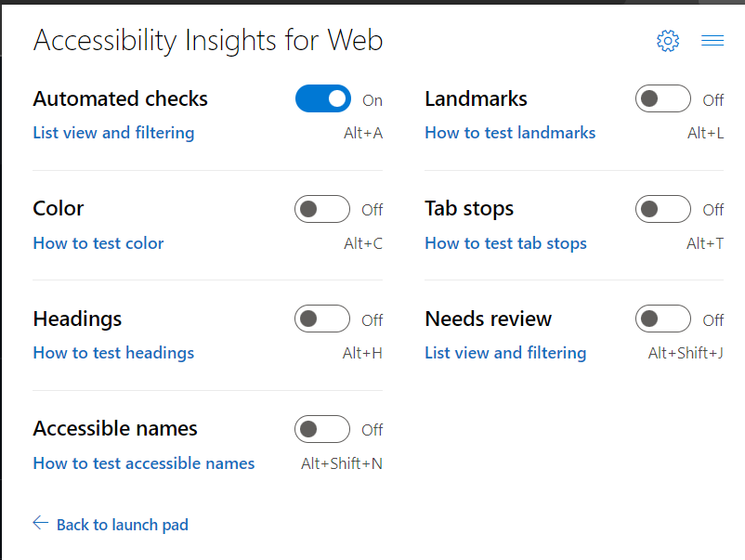Viewport: 745px width, 560px height.
Task: Click the back arrow beside launch pad link
Action: 40,523
